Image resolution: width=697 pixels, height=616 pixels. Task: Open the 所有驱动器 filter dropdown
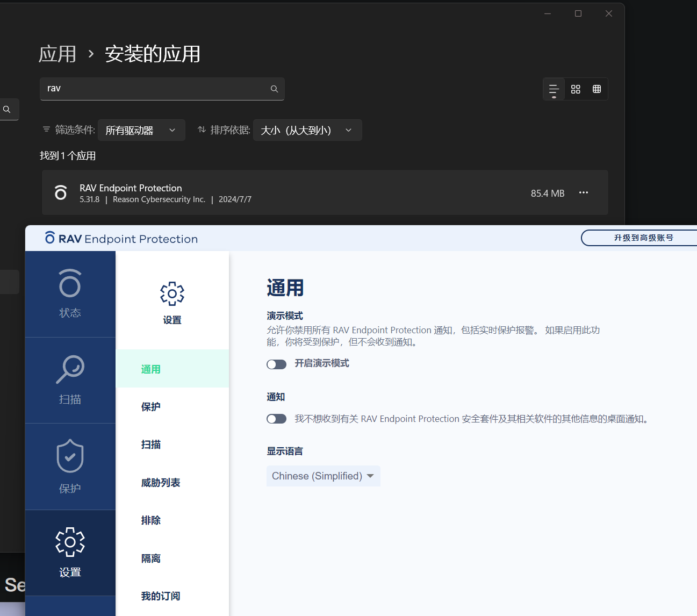pos(141,130)
